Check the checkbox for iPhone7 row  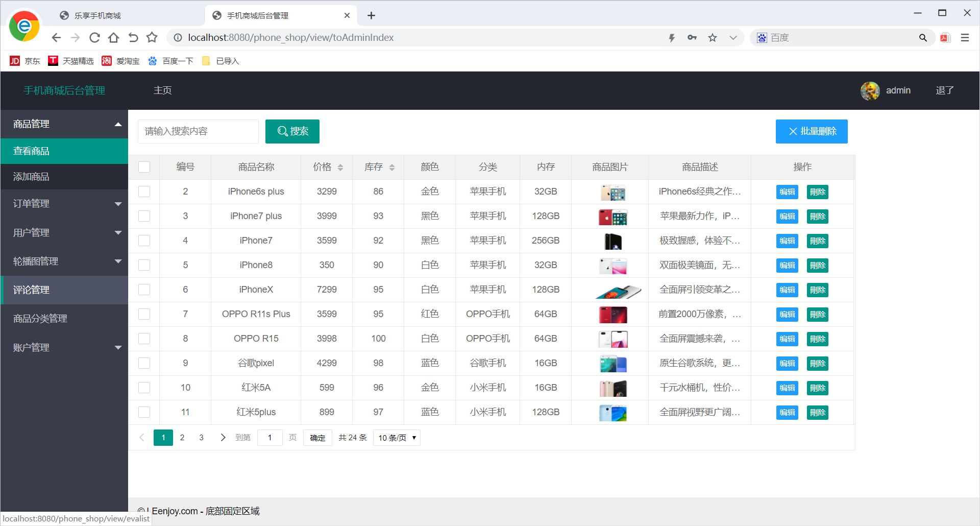pyautogui.click(x=144, y=241)
